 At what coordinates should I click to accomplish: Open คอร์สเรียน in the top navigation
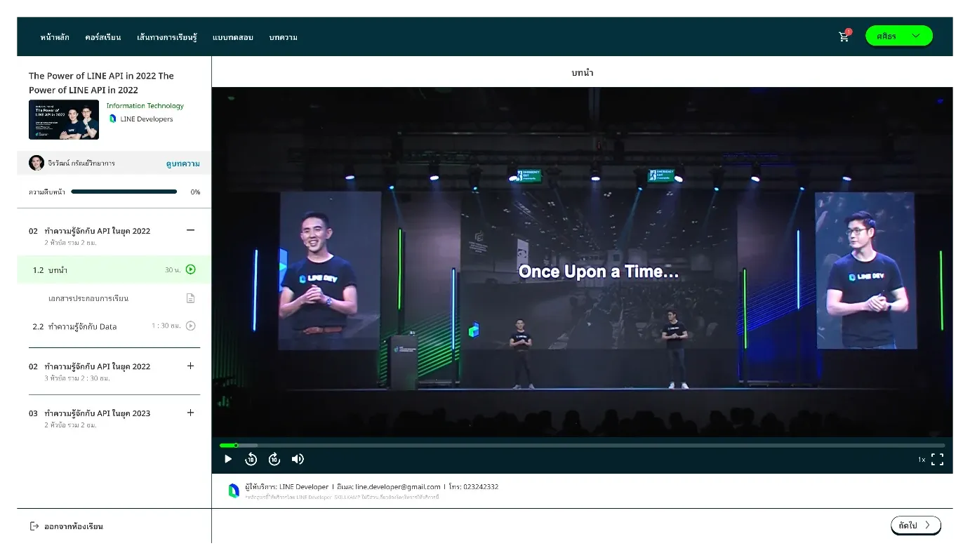point(103,37)
